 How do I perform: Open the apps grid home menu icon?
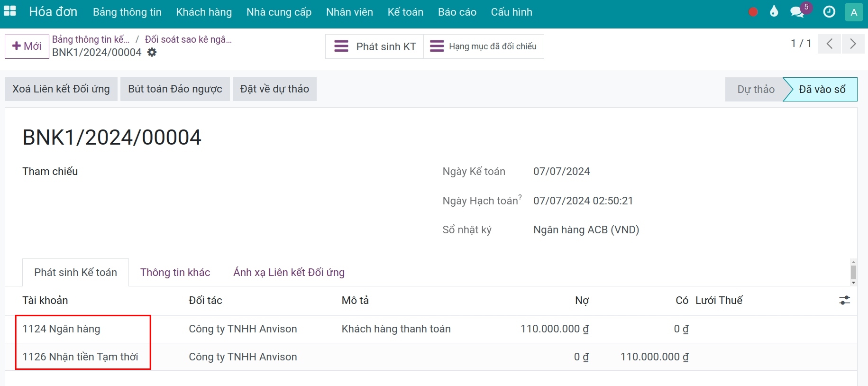(10, 11)
